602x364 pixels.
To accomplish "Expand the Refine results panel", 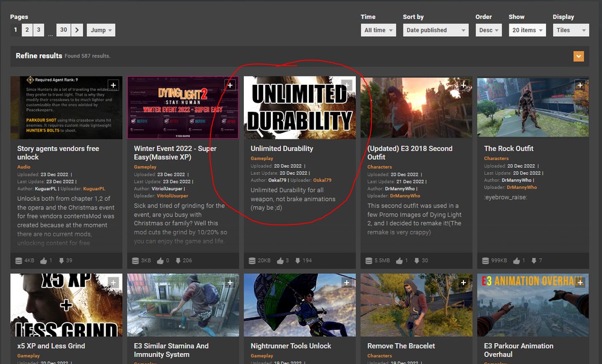I will pos(579,57).
